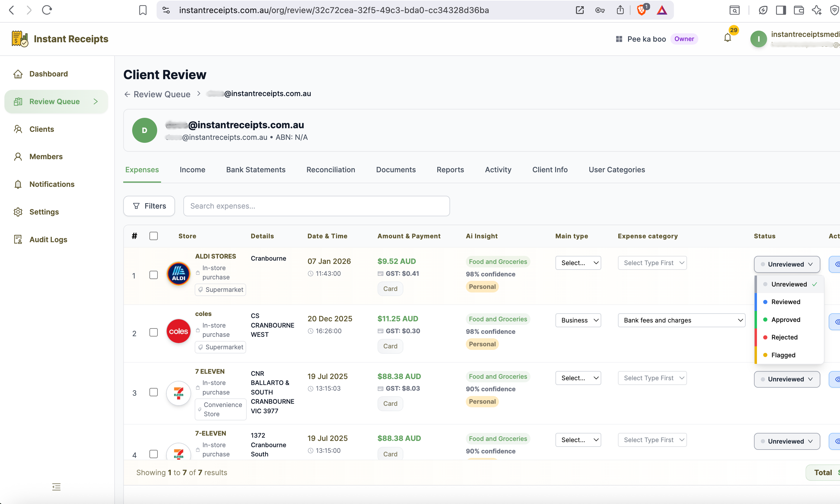This screenshot has height=504, width=840.
Task: Click the Review Queue breadcrumb link
Action: tap(157, 94)
